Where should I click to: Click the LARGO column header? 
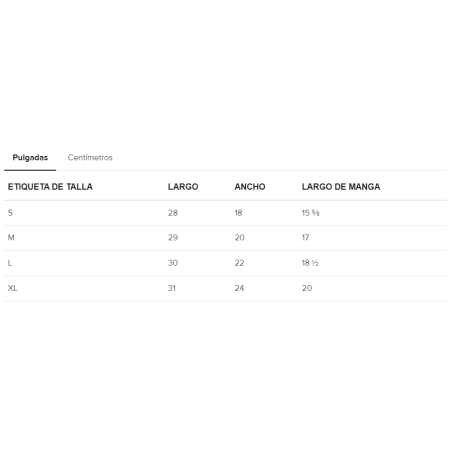(x=183, y=187)
